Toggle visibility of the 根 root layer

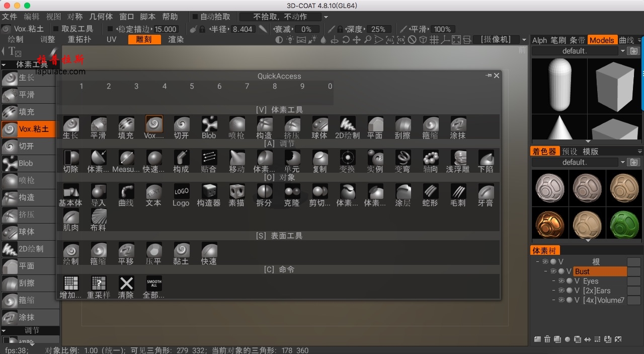click(x=545, y=262)
